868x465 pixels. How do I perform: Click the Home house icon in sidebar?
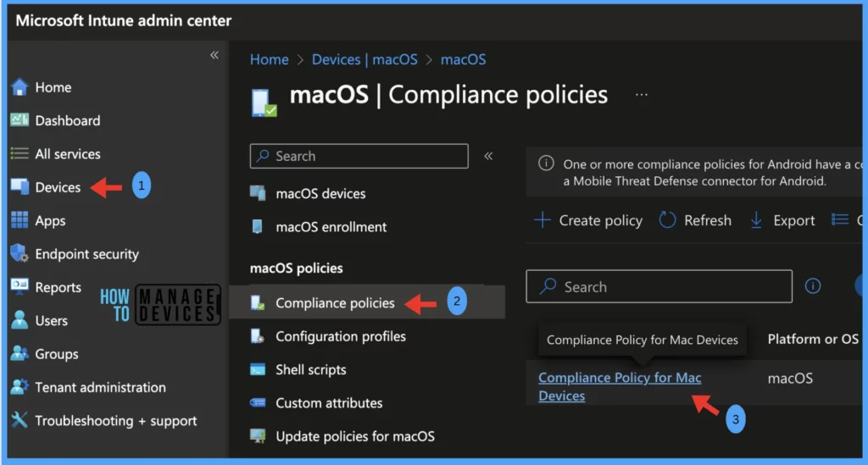[19, 86]
